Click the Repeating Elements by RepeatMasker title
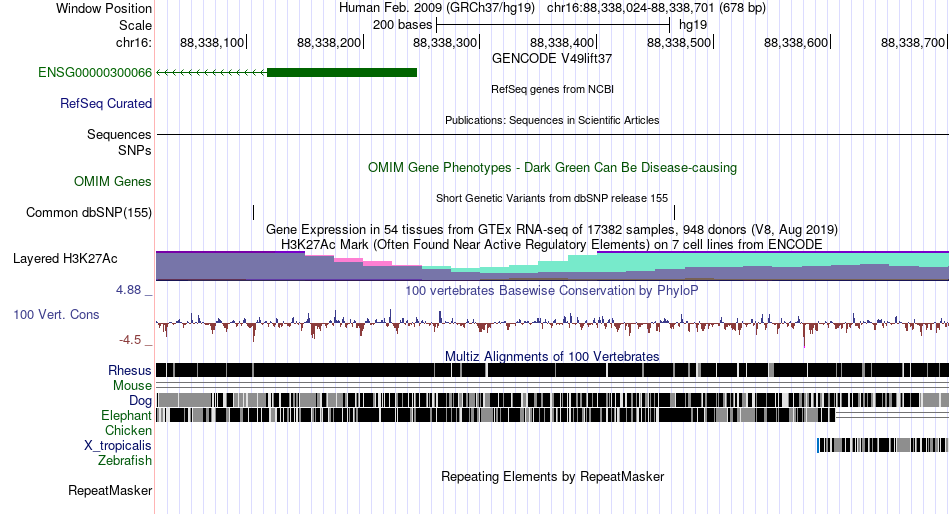 [552, 476]
